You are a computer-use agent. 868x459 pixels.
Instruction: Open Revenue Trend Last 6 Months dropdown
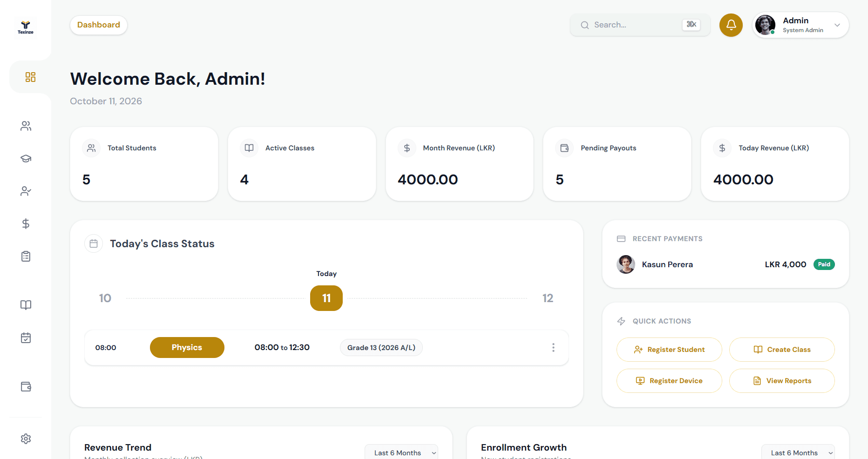pyautogui.click(x=401, y=452)
